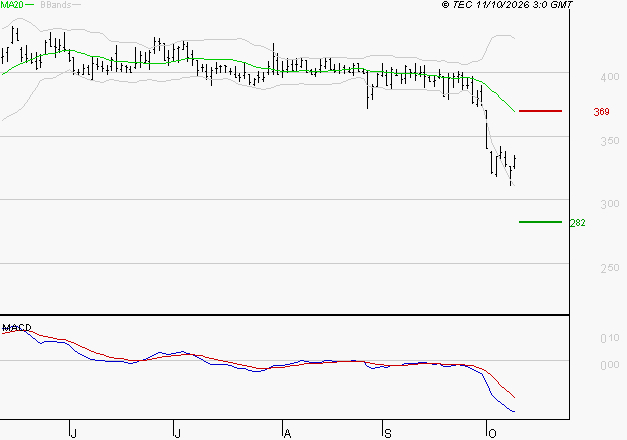Click the red 369 price label
This screenshot has width=627, height=440.
click(x=601, y=112)
